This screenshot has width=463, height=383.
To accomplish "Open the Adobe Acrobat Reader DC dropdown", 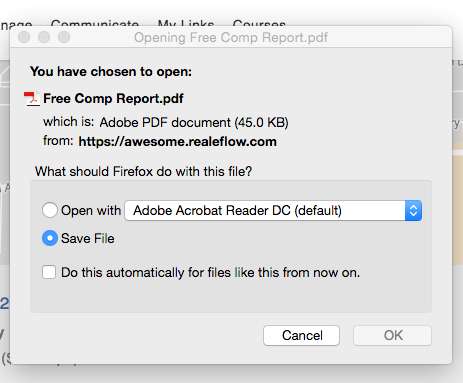I will (x=273, y=211).
